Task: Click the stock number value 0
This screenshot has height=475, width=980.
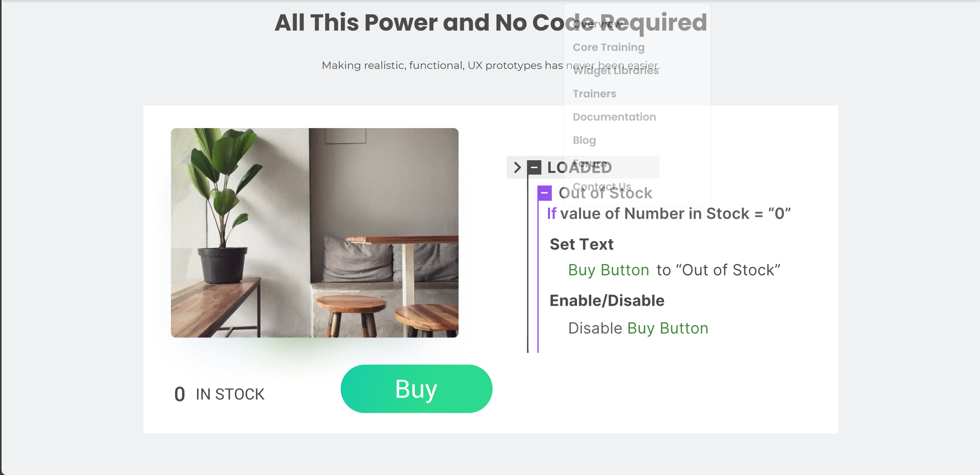Action: tap(179, 394)
